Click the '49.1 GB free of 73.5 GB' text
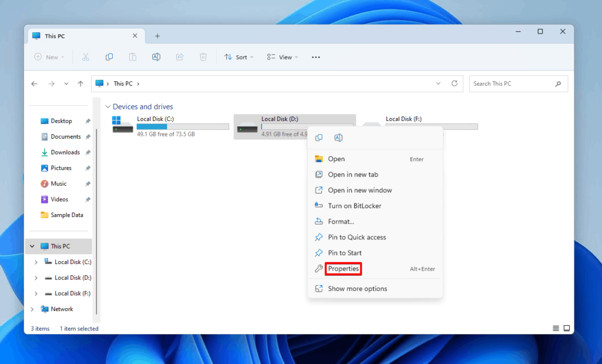The height and width of the screenshot is (364, 602). pos(166,135)
